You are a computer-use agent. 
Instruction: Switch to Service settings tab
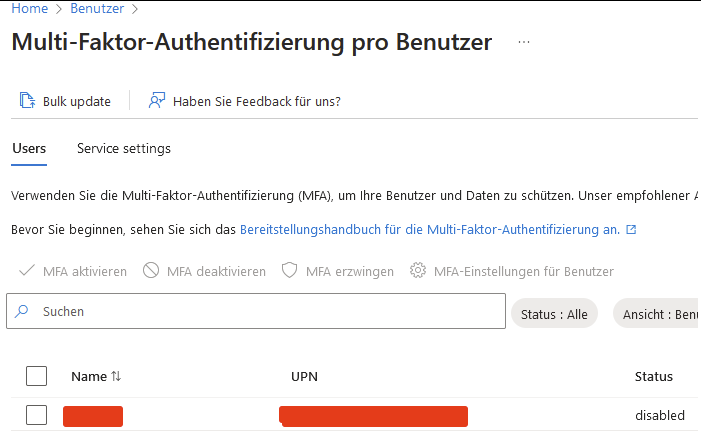pyautogui.click(x=124, y=149)
